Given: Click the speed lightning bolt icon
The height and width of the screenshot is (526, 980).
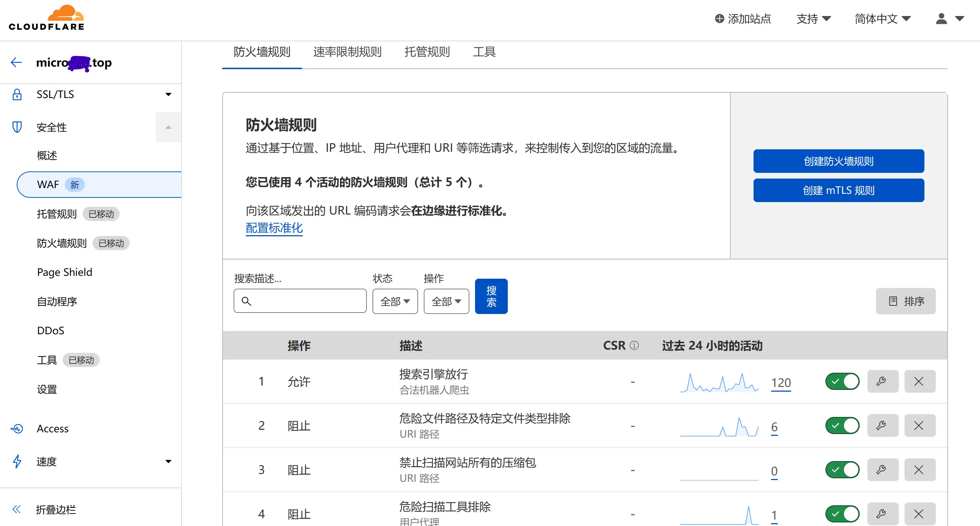Looking at the screenshot, I should [x=17, y=461].
